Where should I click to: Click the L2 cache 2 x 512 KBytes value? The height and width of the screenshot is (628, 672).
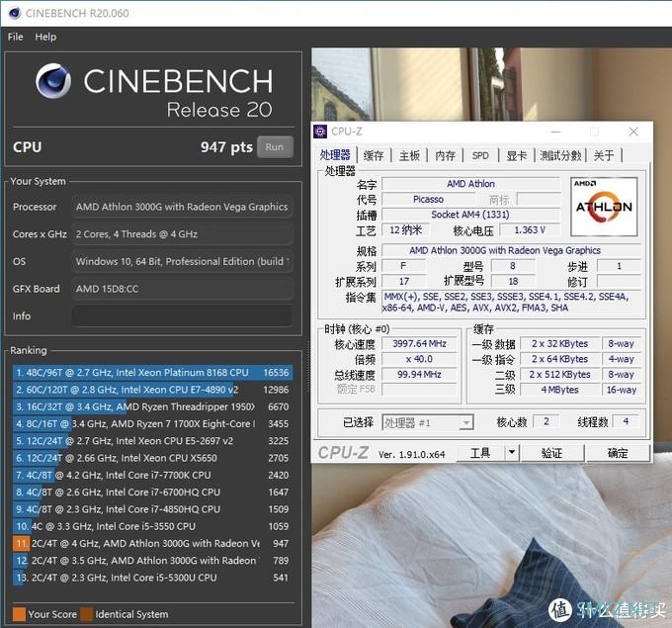pos(559,375)
